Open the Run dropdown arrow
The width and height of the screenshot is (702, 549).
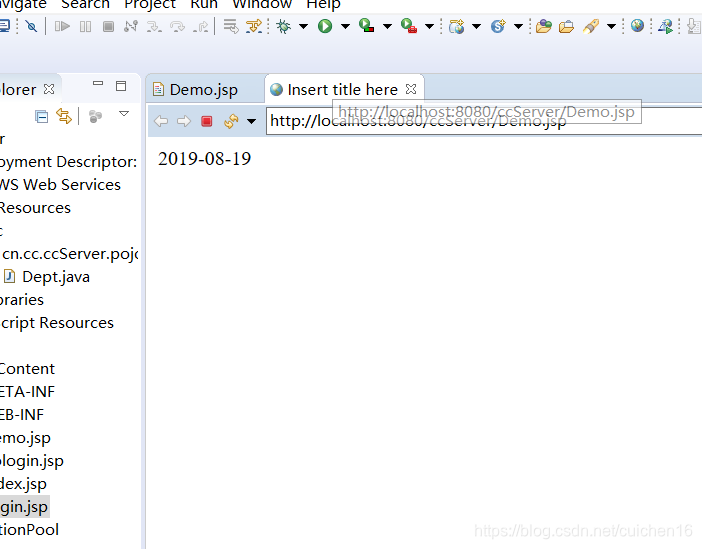pos(345,26)
